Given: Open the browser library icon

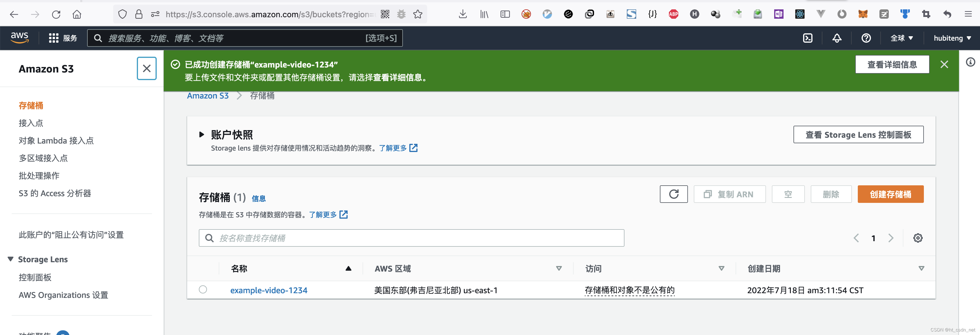Looking at the screenshot, I should click(x=484, y=14).
